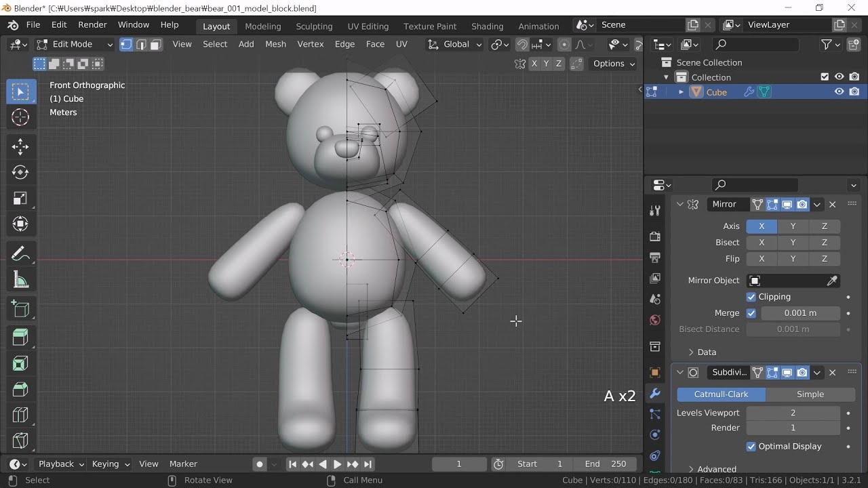Image resolution: width=868 pixels, height=488 pixels.
Task: Click the Mirror Object eyedropper
Action: coord(832,281)
